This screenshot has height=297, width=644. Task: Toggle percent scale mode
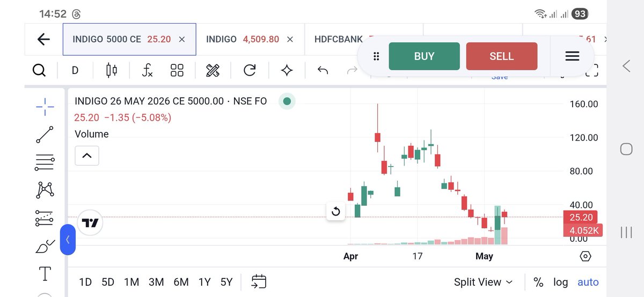pos(538,282)
